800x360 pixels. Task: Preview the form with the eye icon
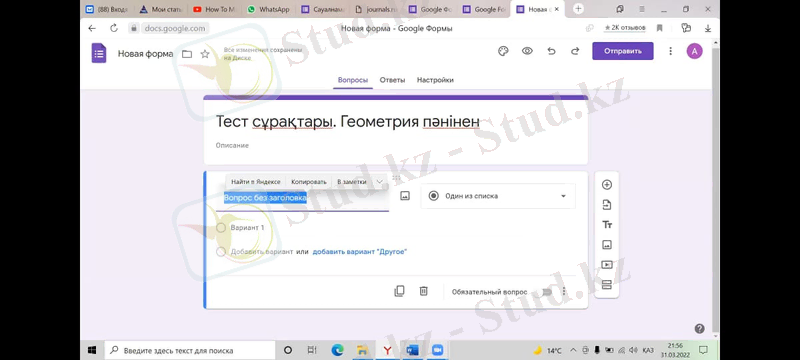pos(527,51)
